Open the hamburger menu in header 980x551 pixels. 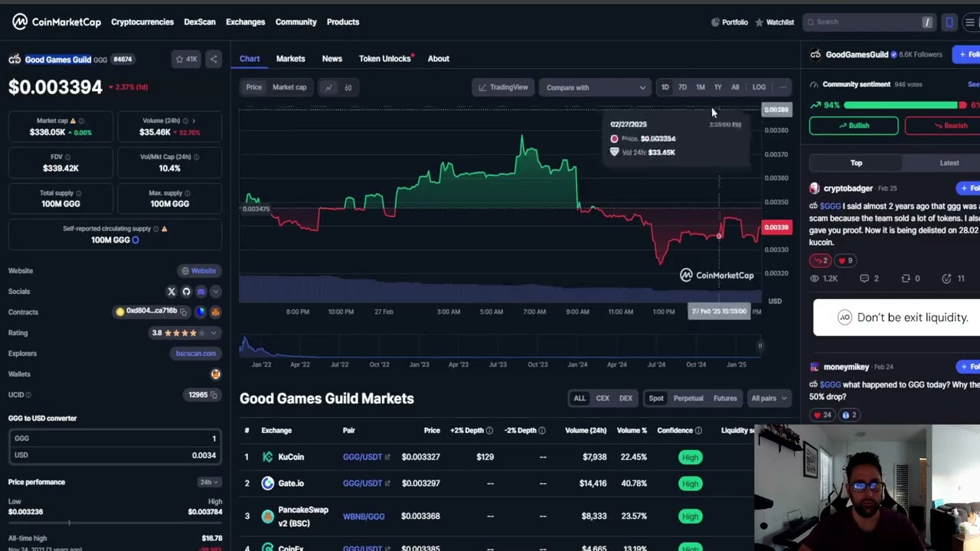pyautogui.click(x=969, y=22)
